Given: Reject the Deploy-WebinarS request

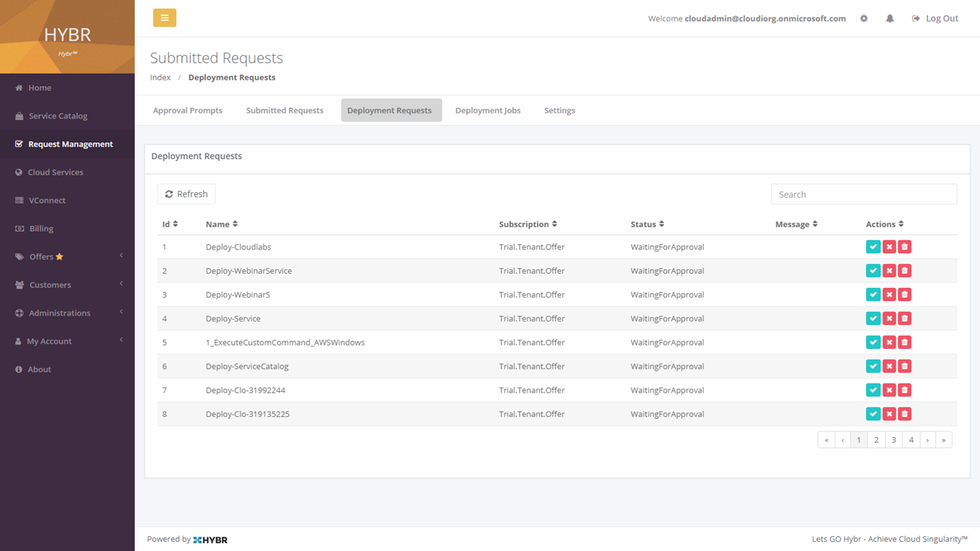Looking at the screenshot, I should pyautogui.click(x=889, y=294).
